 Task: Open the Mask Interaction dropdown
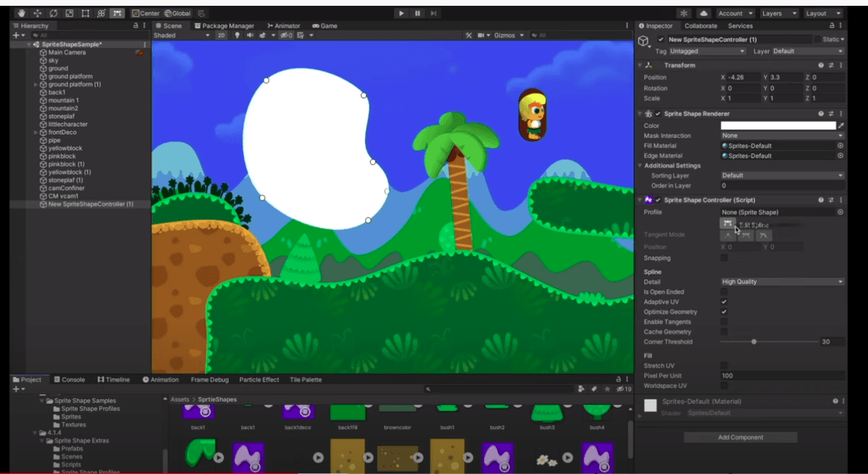point(782,135)
